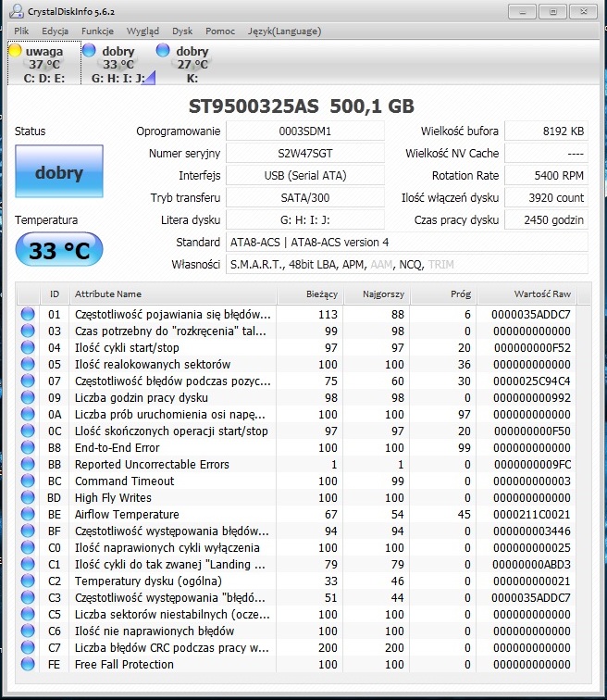The image size is (607, 700).
Task: Click the status orb of attribute 01
Action: (x=28, y=314)
